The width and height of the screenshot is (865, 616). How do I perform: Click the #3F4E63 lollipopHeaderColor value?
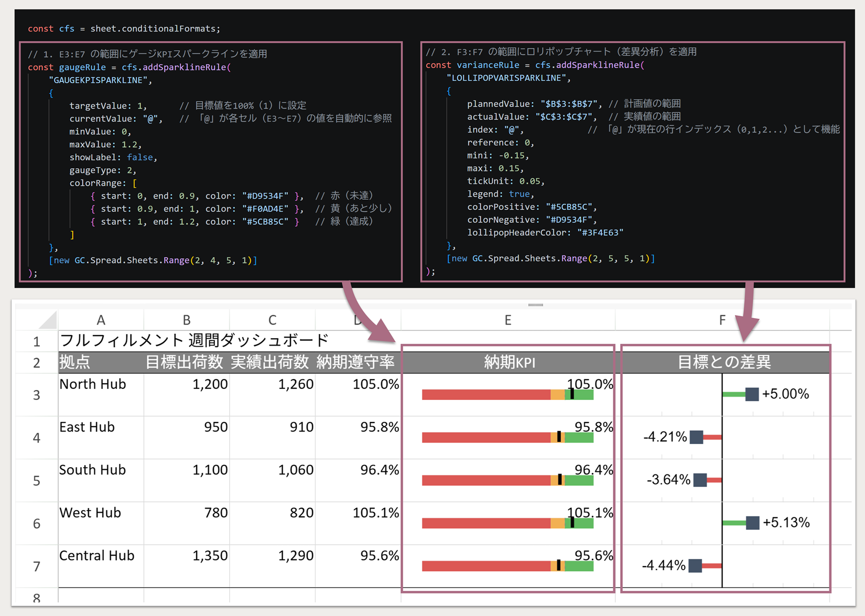(x=600, y=232)
